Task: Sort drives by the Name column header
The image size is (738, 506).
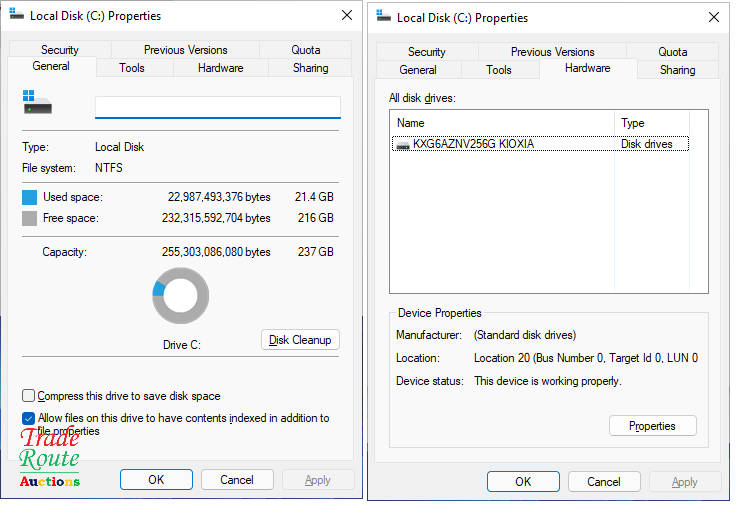Action: click(500, 123)
